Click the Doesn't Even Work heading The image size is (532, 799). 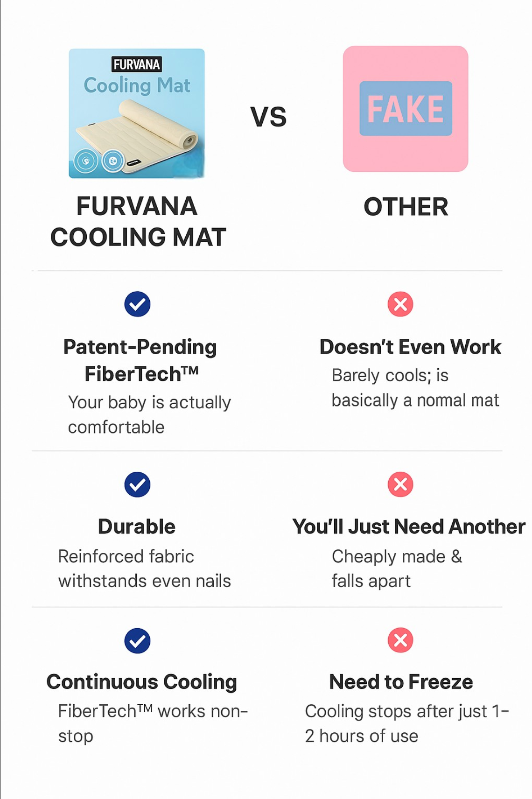[x=410, y=347]
